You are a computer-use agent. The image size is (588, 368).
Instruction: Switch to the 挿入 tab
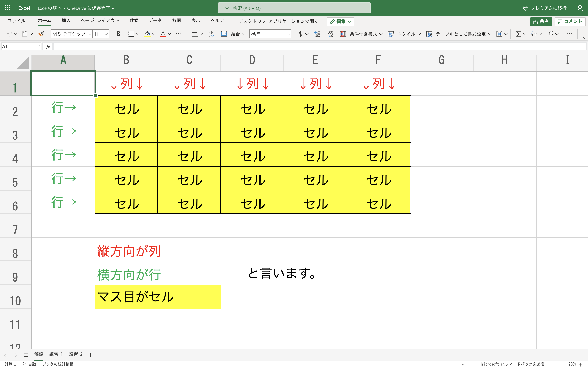point(66,20)
